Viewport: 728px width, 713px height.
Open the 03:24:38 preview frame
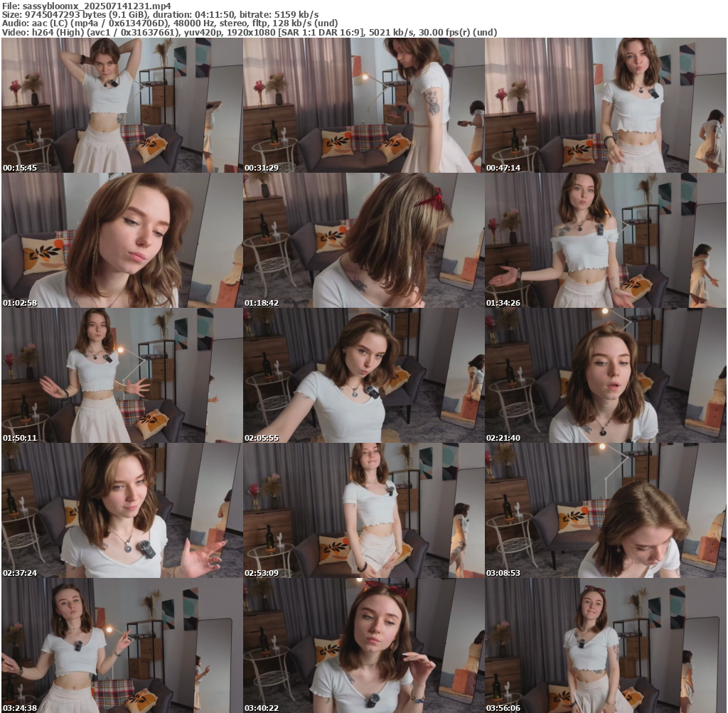coord(122,645)
